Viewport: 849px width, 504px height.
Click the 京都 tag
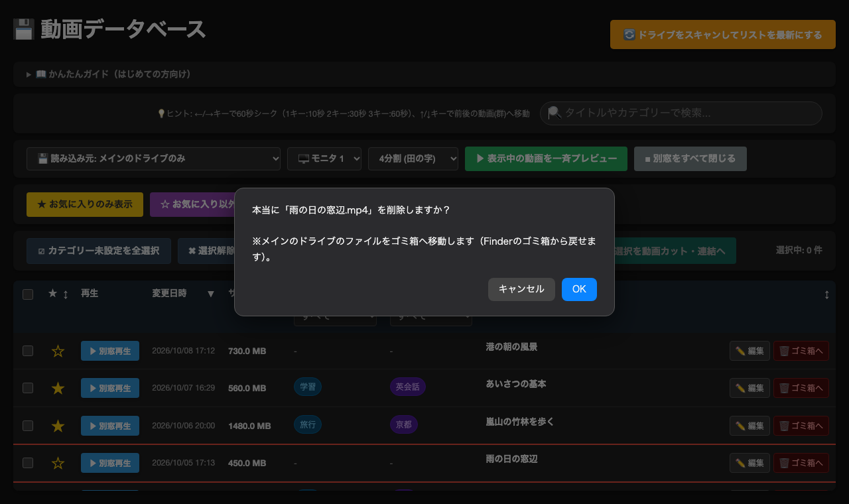(x=404, y=424)
